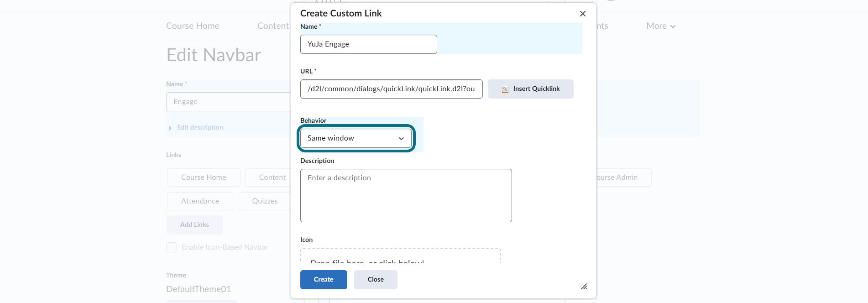
Task: Close the Create Custom Link dialog
Action: click(x=582, y=14)
